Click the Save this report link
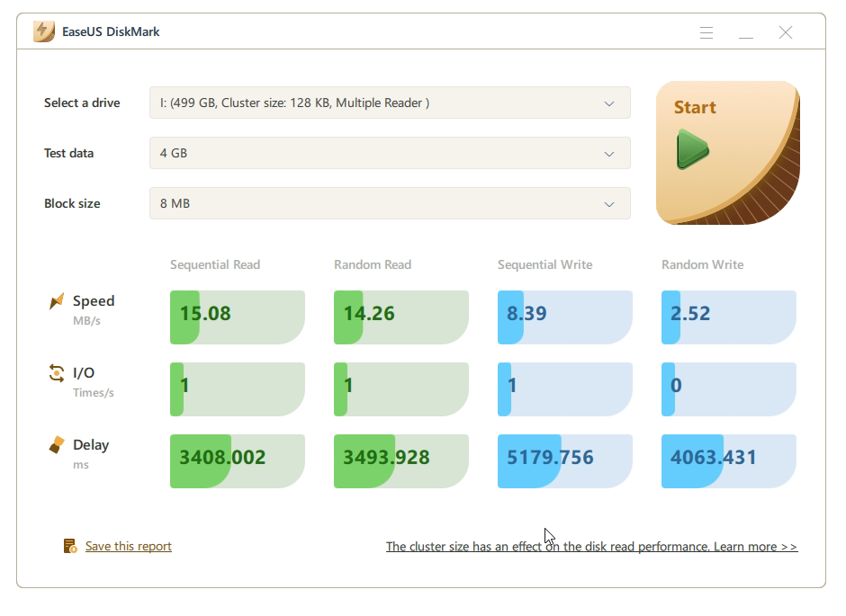 coord(128,546)
